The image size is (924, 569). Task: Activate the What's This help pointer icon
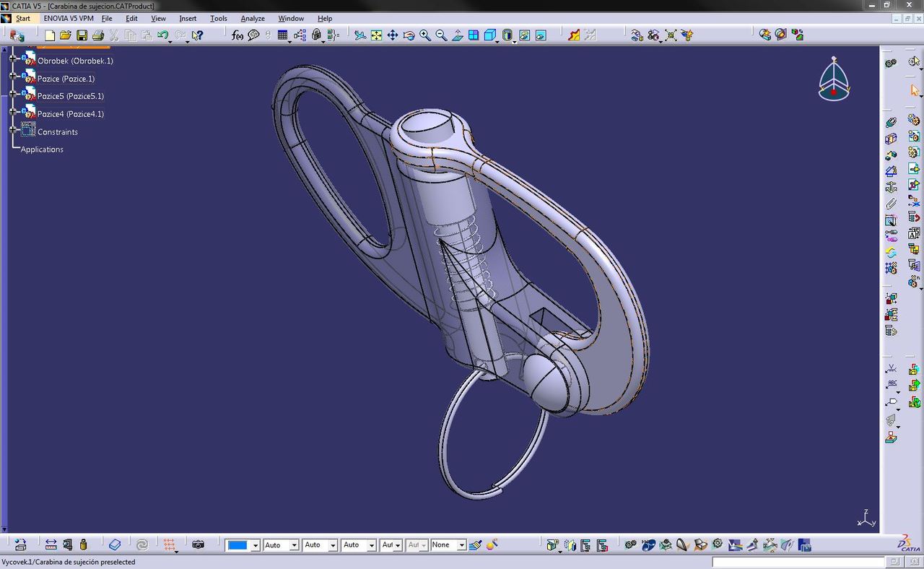197,35
